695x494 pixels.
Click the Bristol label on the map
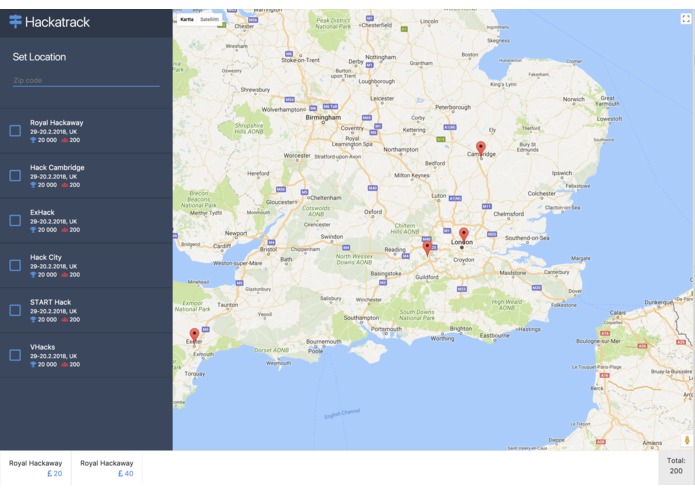[x=268, y=249]
